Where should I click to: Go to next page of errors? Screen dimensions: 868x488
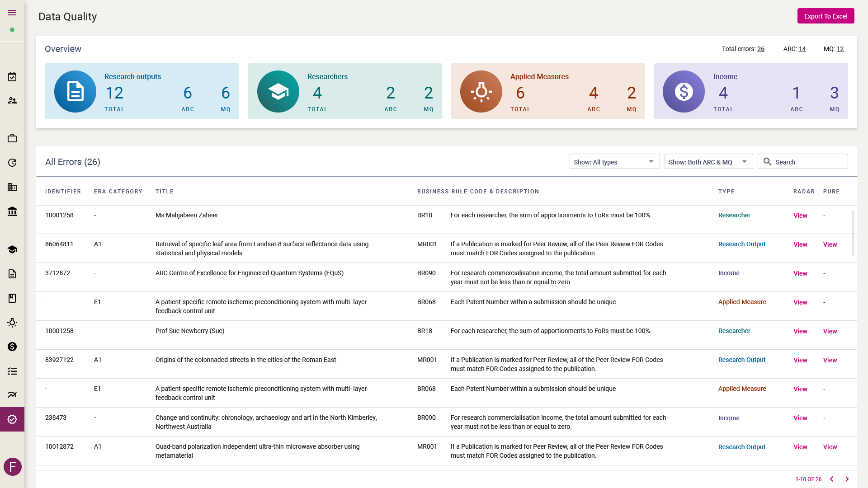point(847,479)
